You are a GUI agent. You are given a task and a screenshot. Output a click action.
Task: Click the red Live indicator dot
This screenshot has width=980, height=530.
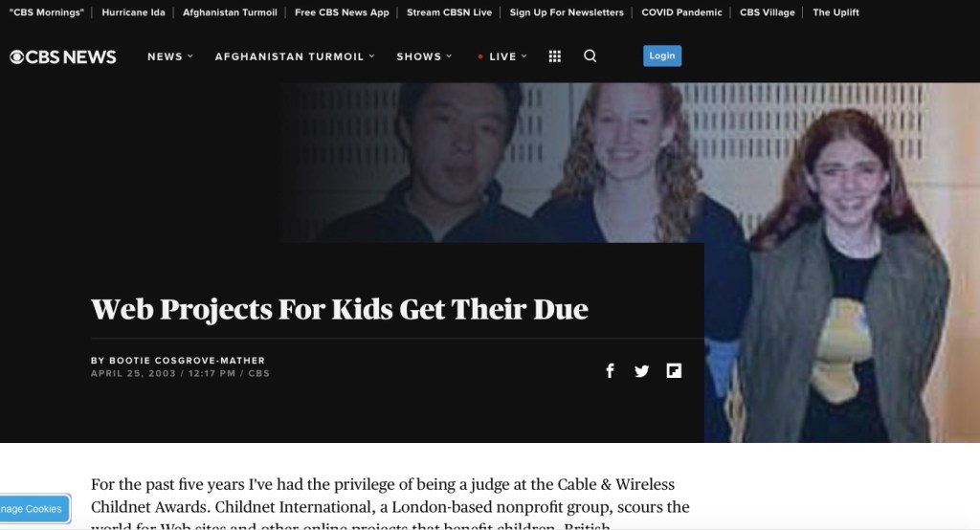pyautogui.click(x=480, y=56)
